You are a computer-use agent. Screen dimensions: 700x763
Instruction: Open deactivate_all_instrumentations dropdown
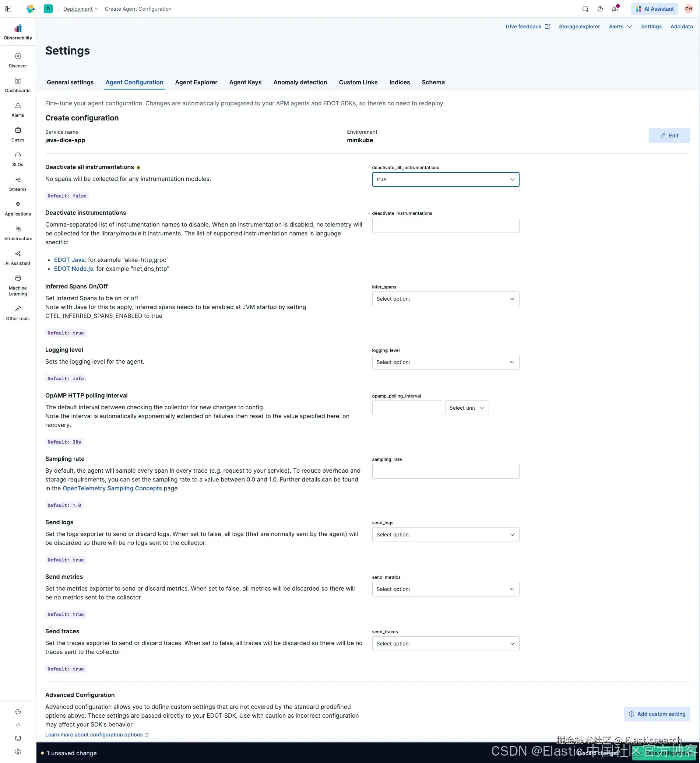tap(446, 179)
